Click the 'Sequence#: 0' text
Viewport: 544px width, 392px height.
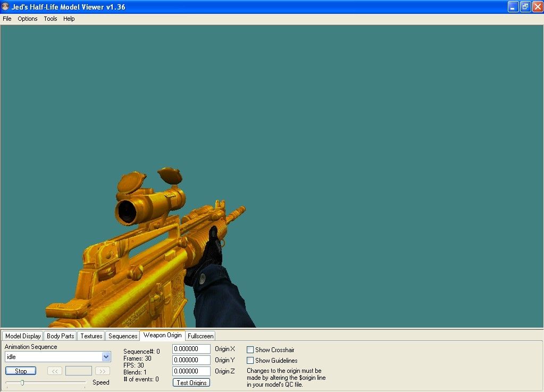point(141,352)
